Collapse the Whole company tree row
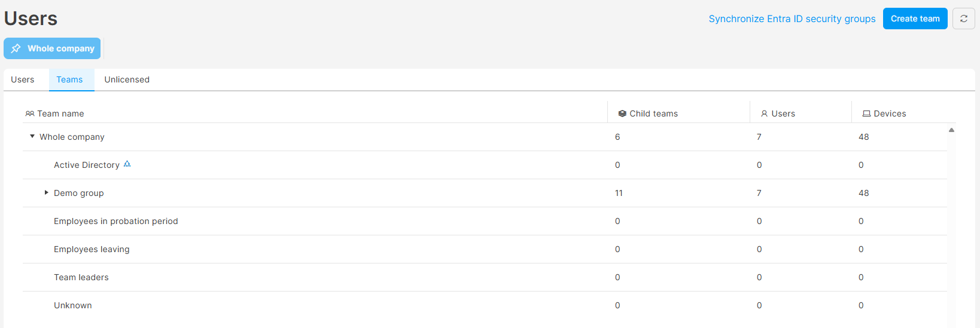 tap(32, 136)
